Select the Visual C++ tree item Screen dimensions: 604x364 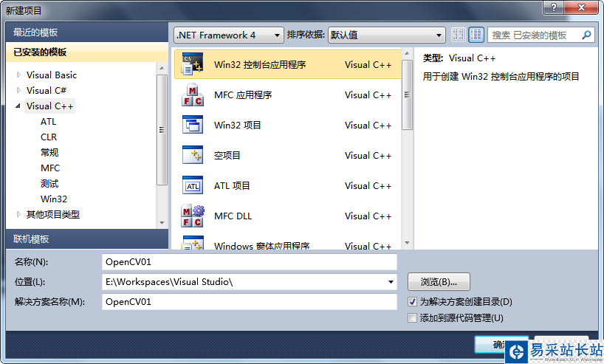(49, 106)
